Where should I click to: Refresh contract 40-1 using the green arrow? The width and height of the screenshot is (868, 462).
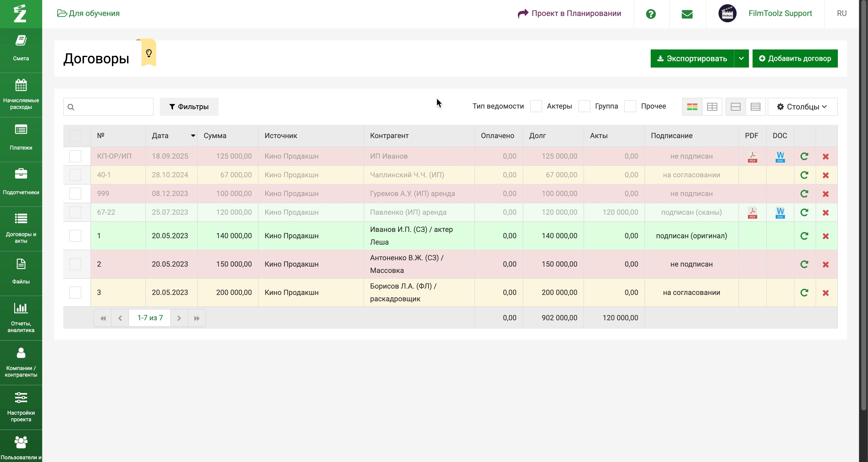804,175
